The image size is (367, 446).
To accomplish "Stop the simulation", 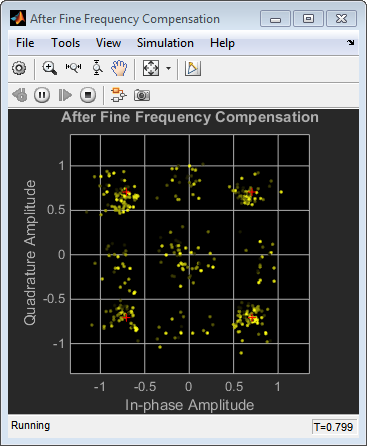I will pos(88,95).
